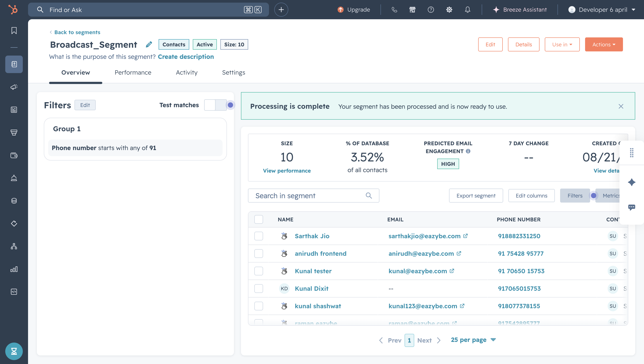Viewport: 644px width, 364px height.
Task: Click the Edit button in the header
Action: [490, 44]
